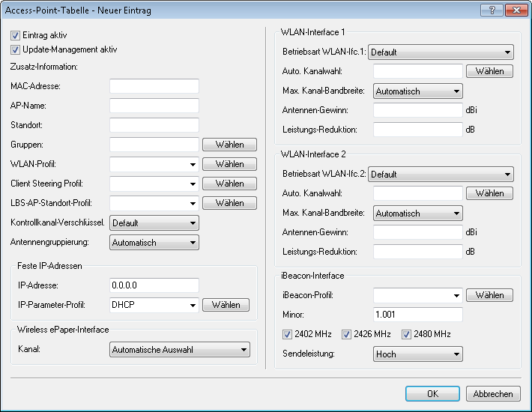Image resolution: width=532 pixels, height=412 pixels.
Task: Click the WLAN-Interface 1 Antennen-Gewinn field
Action: click(417, 110)
